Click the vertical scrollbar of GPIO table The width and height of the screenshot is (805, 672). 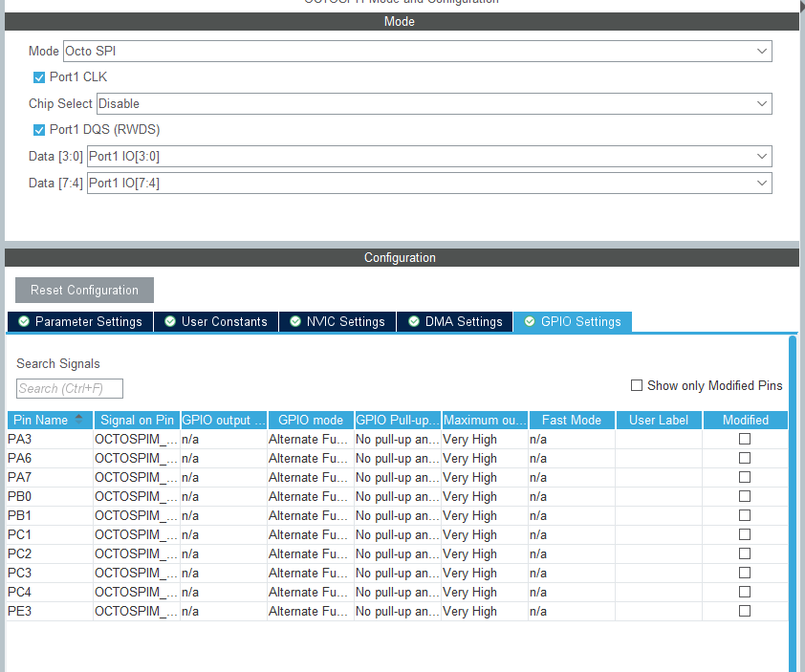[x=793, y=503]
